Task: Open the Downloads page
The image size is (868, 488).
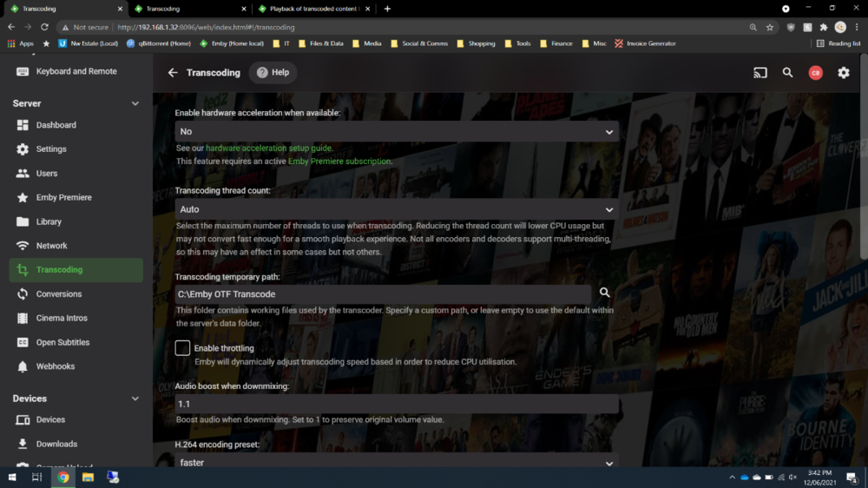Action: pyautogui.click(x=76, y=445)
